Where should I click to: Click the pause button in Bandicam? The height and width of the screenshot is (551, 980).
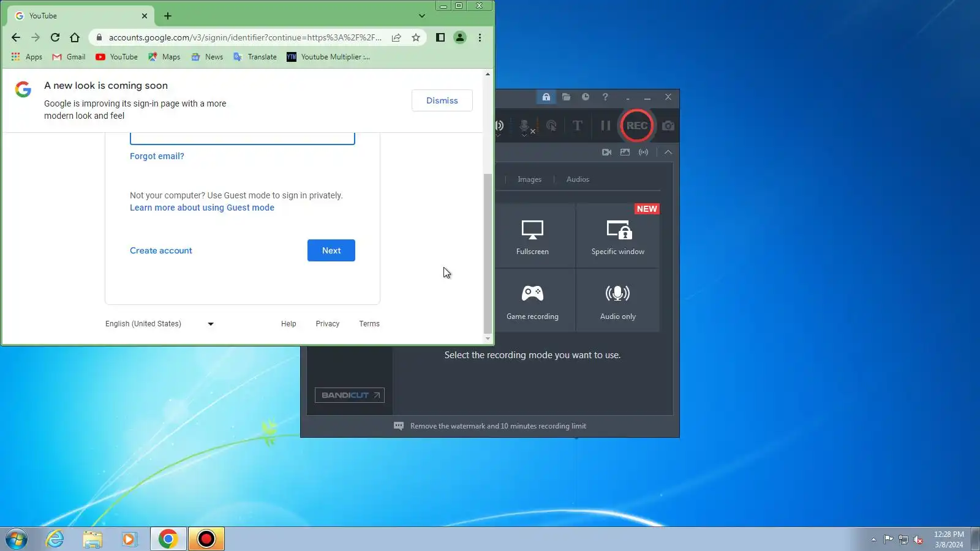[x=605, y=126]
